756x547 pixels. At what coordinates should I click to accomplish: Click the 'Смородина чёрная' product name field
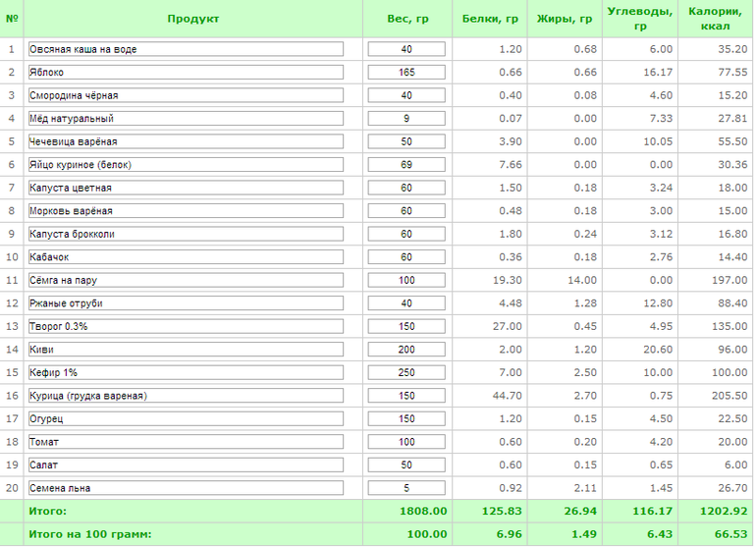point(186,95)
